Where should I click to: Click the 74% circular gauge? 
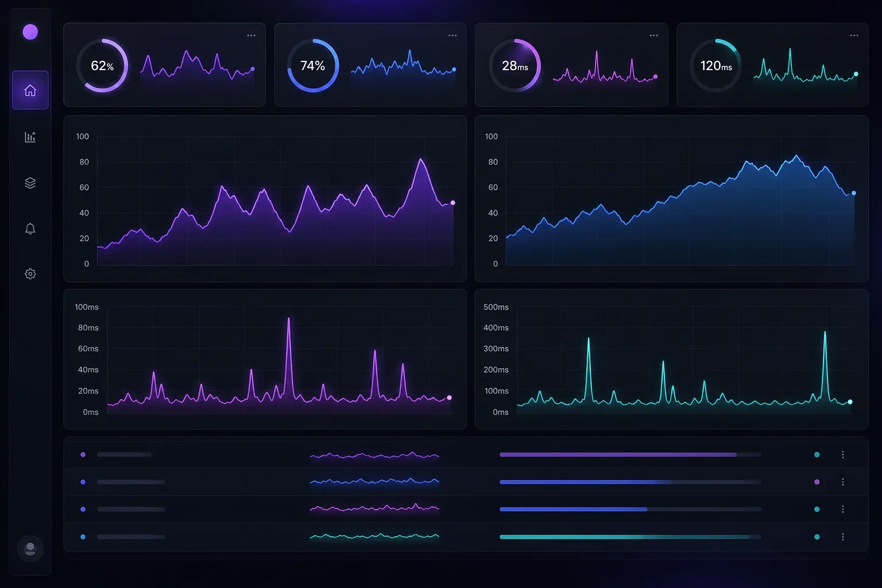pyautogui.click(x=313, y=65)
